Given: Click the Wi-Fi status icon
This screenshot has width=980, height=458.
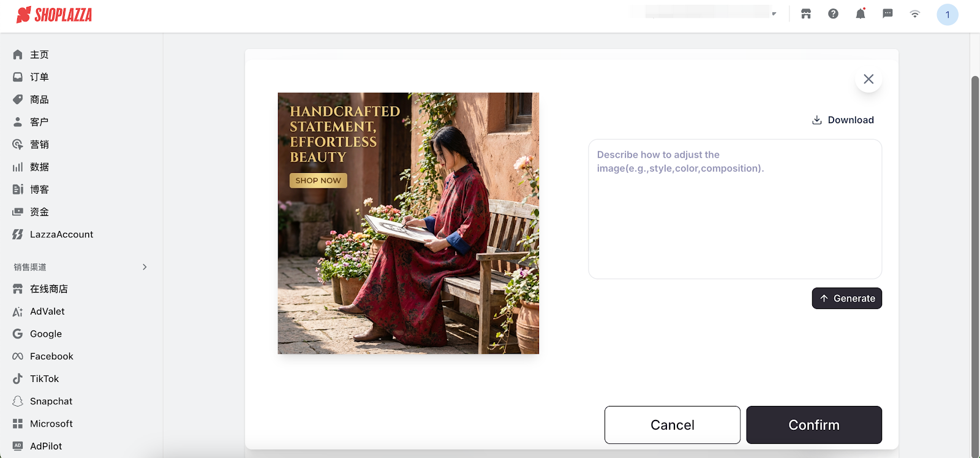Looking at the screenshot, I should click(914, 14).
